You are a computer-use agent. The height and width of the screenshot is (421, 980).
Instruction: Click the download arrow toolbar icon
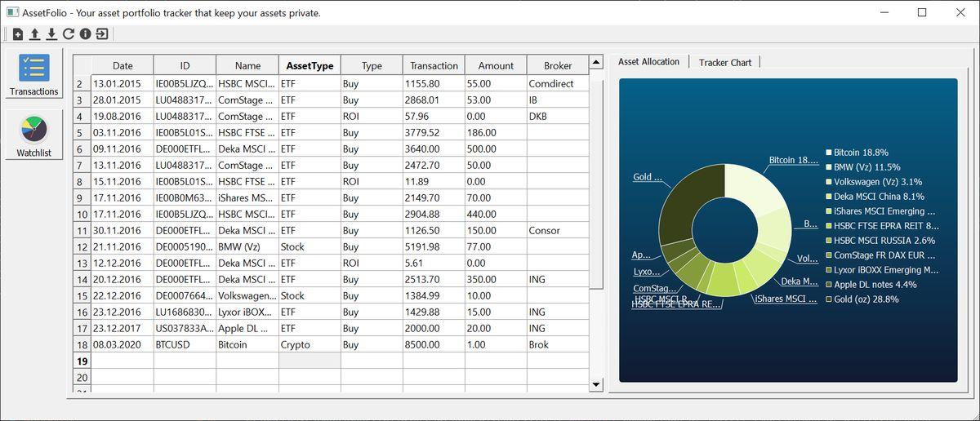[x=51, y=34]
